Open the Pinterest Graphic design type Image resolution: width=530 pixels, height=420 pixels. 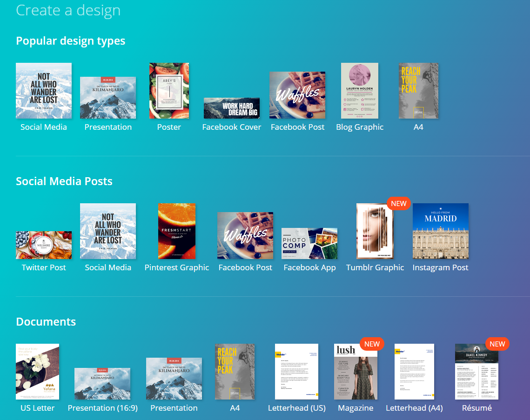[x=176, y=231]
